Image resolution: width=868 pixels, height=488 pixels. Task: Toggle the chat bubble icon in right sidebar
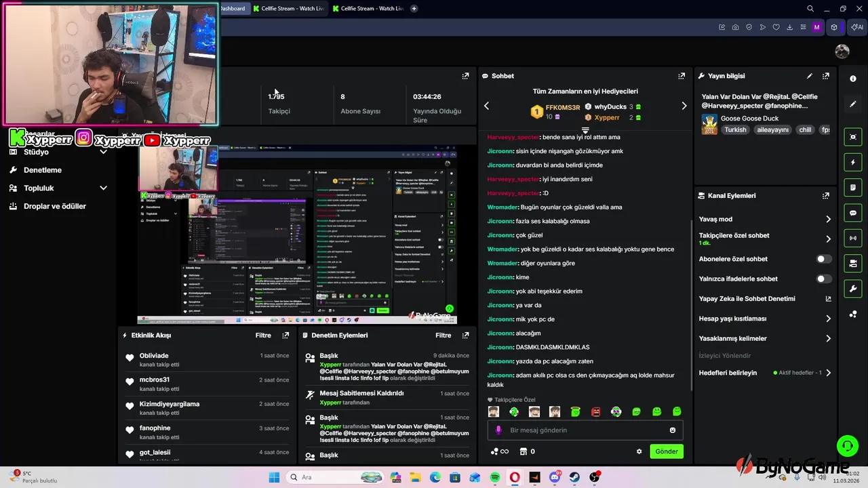tap(853, 213)
